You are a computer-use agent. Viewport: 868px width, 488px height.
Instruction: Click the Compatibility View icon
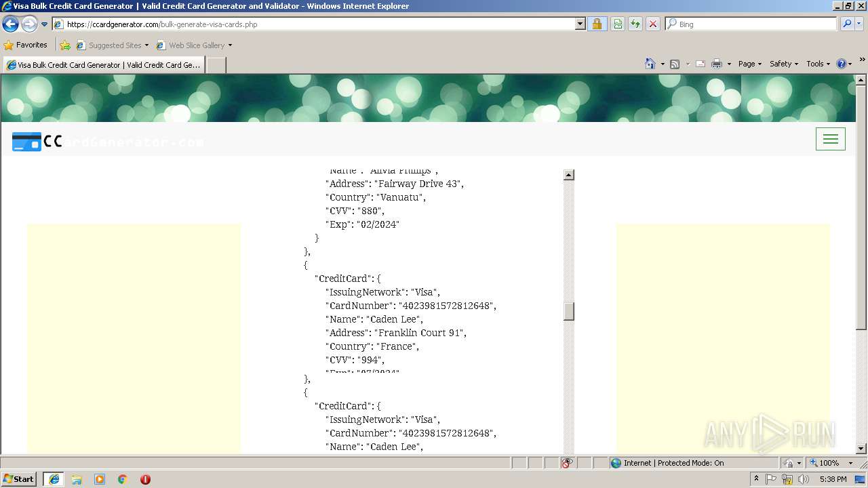[x=618, y=24]
